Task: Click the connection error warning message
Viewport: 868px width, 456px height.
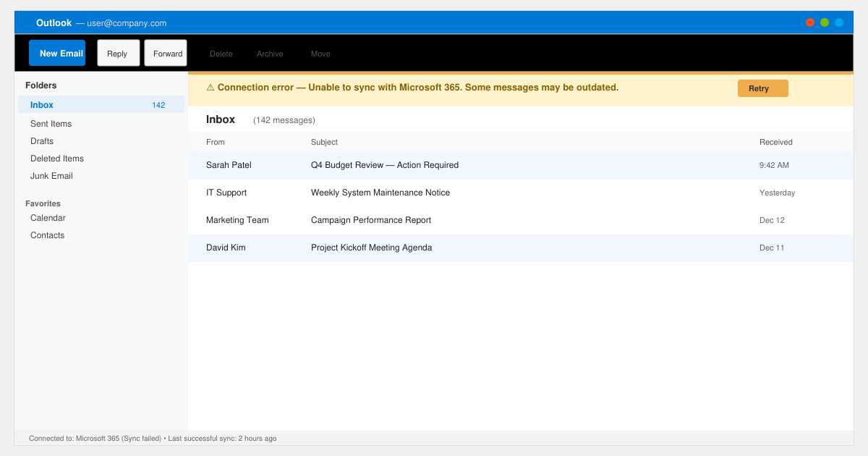Action: pyautogui.click(x=412, y=88)
